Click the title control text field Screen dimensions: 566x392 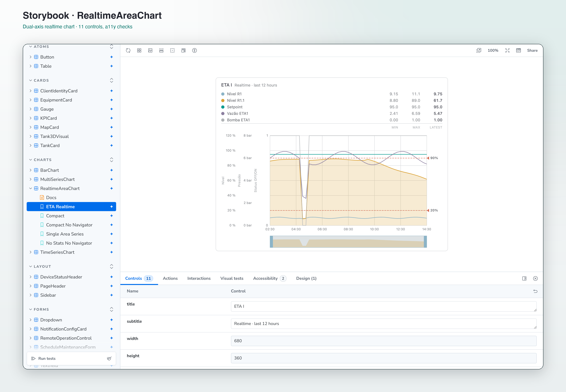384,306
